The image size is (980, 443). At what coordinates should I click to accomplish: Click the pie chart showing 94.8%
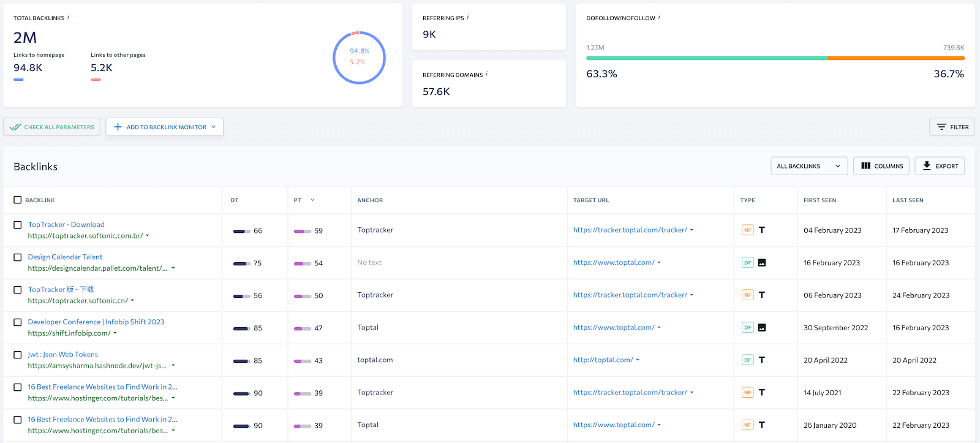(x=359, y=58)
